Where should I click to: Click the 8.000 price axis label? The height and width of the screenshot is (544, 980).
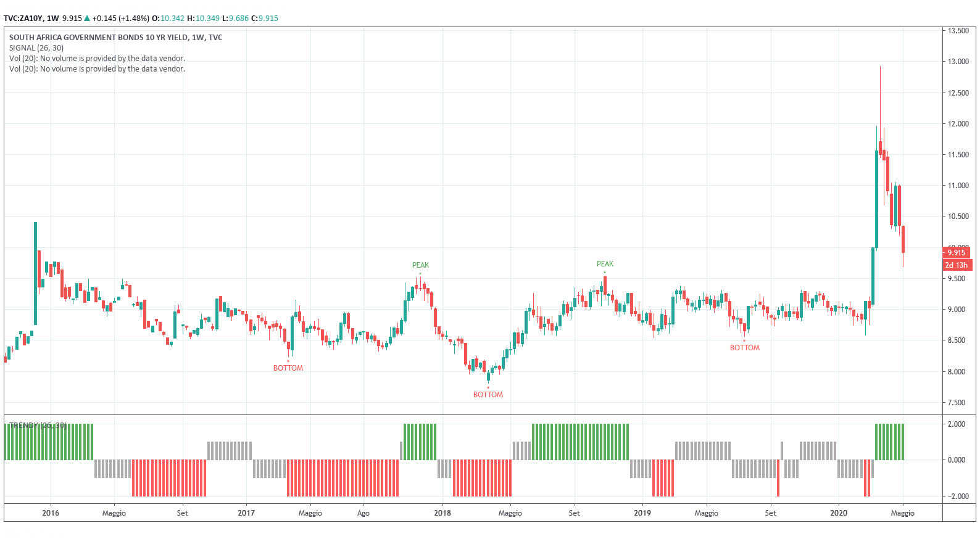coord(957,372)
